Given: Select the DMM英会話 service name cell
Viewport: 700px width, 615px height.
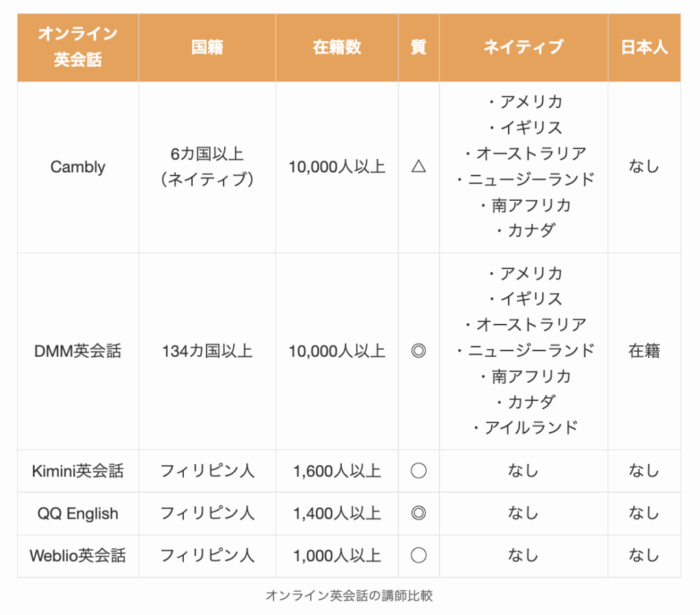Looking at the screenshot, I should pyautogui.click(x=78, y=351).
